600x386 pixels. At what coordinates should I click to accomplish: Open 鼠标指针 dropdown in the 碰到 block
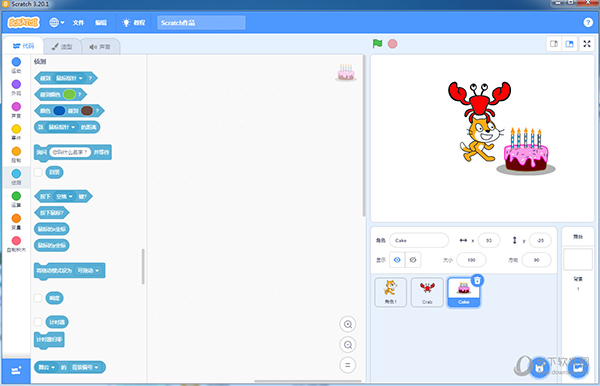coord(69,78)
